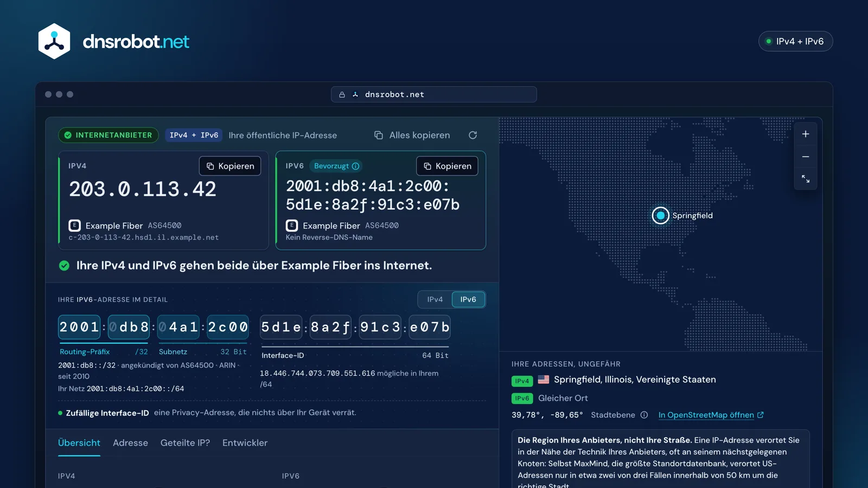868x488 pixels.
Task: Copy the IPv4 address with Kopieren
Action: (230, 166)
